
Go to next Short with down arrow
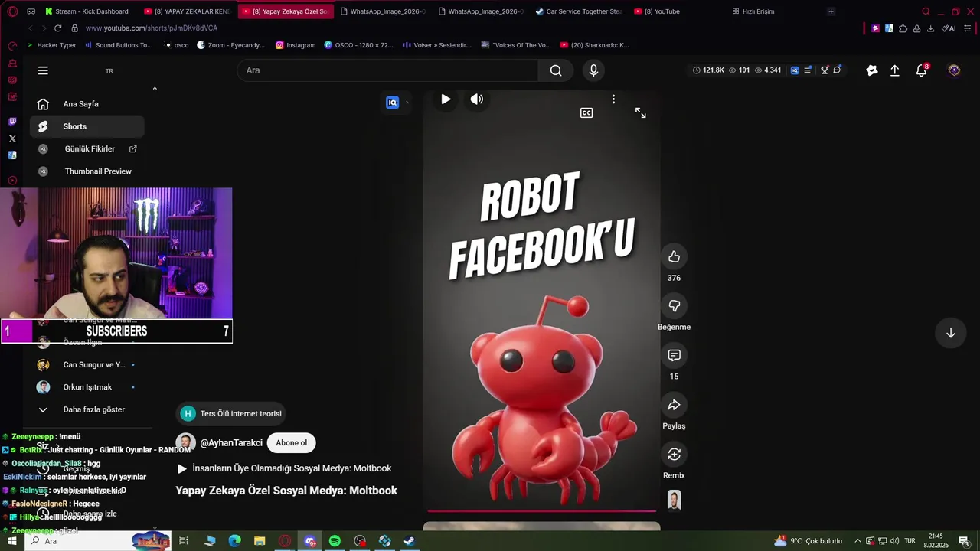(951, 333)
